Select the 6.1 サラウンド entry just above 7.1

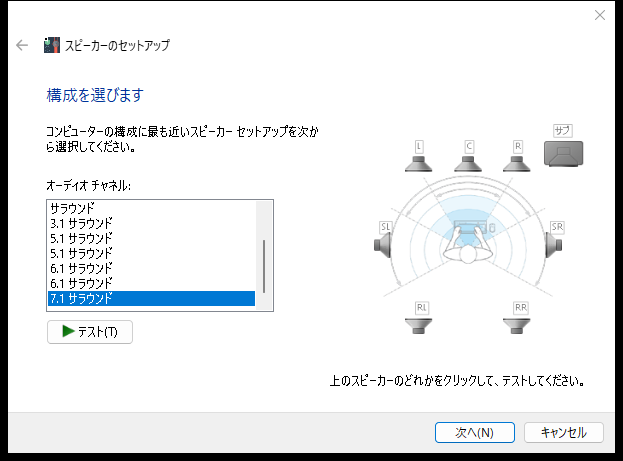[x=151, y=283]
